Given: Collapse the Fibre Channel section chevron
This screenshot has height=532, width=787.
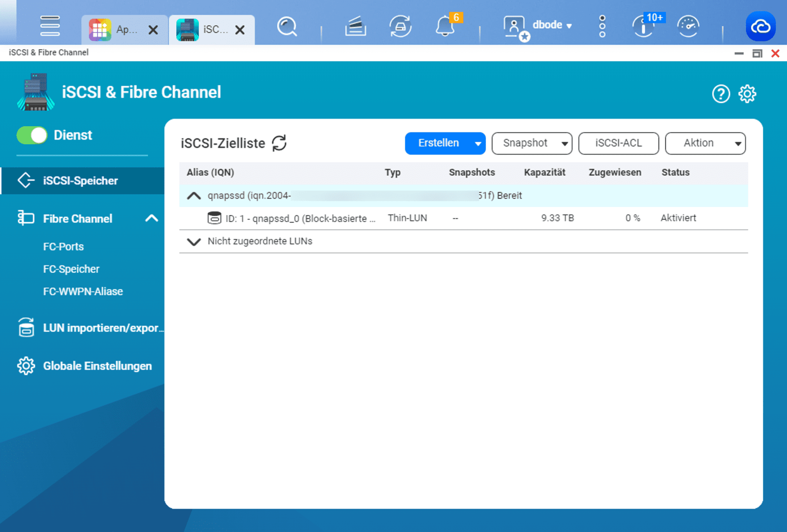Looking at the screenshot, I should tap(152, 218).
